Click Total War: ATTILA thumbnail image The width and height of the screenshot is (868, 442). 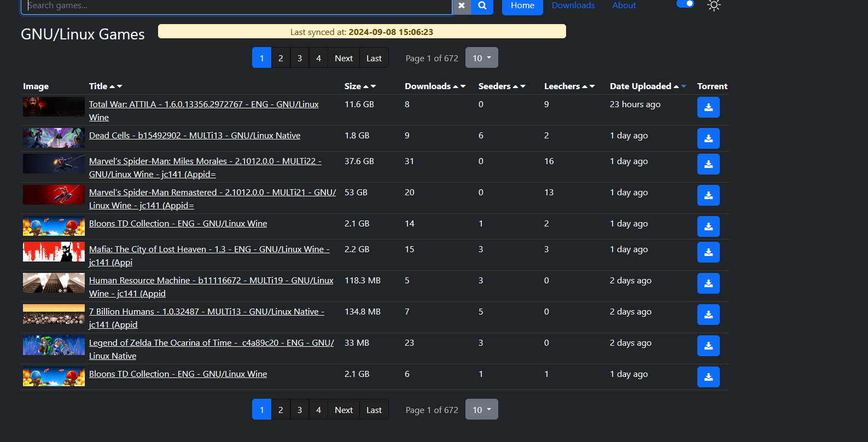[54, 107]
